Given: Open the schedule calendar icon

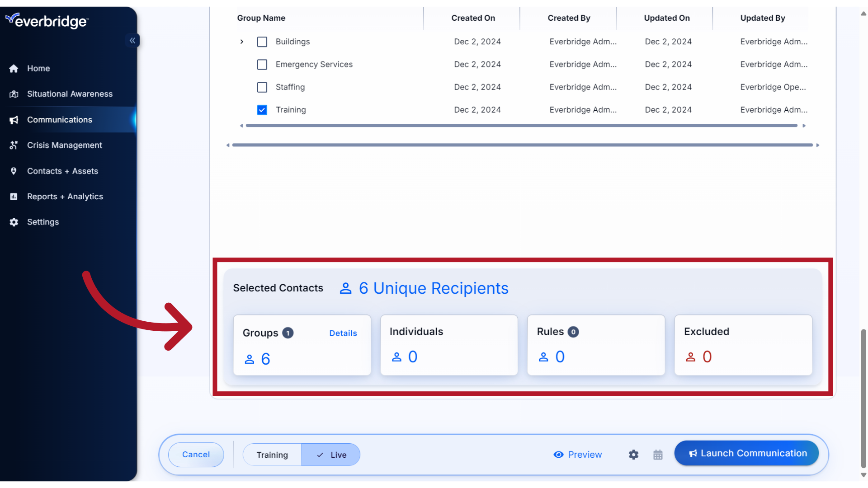Looking at the screenshot, I should click(658, 455).
